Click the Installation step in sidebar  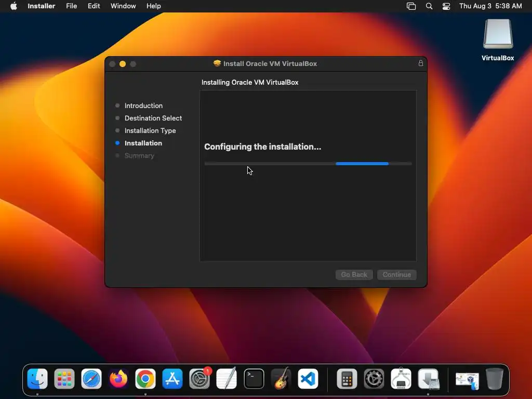click(x=143, y=143)
